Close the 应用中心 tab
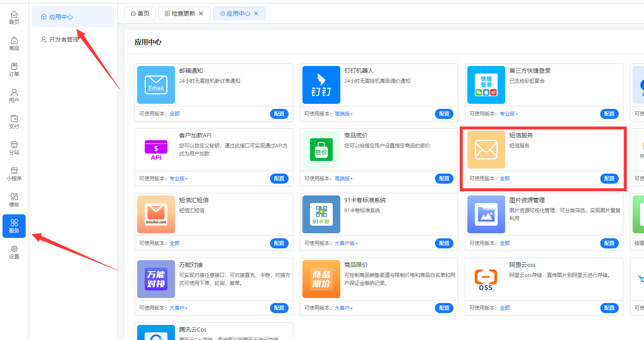This screenshot has height=340, width=644. (256, 13)
